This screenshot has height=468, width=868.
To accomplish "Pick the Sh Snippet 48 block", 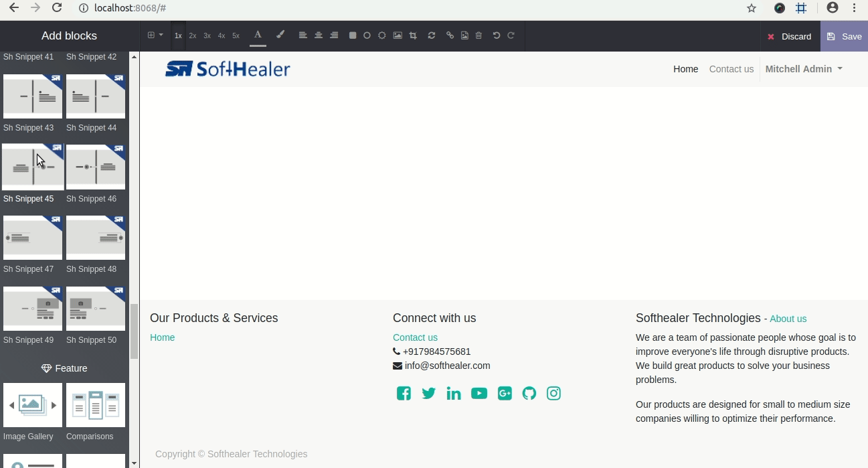I will [x=96, y=237].
